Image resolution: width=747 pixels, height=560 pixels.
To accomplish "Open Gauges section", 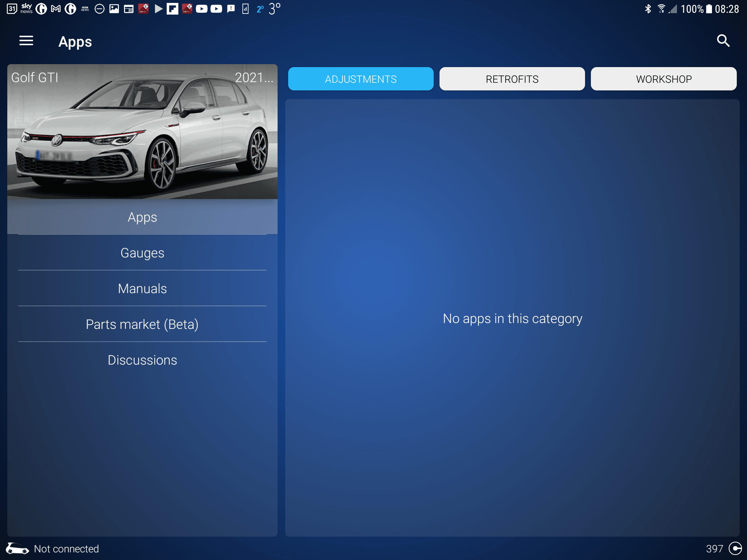I will point(142,253).
